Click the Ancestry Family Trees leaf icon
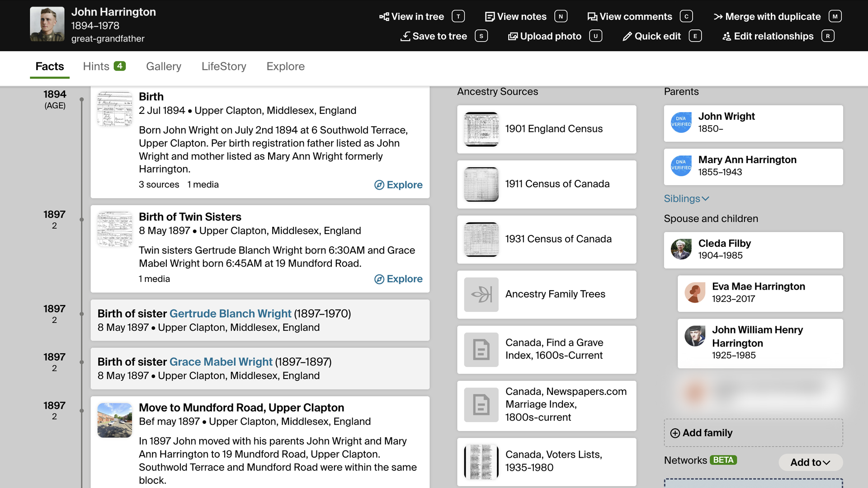The height and width of the screenshot is (488, 868). click(x=481, y=294)
